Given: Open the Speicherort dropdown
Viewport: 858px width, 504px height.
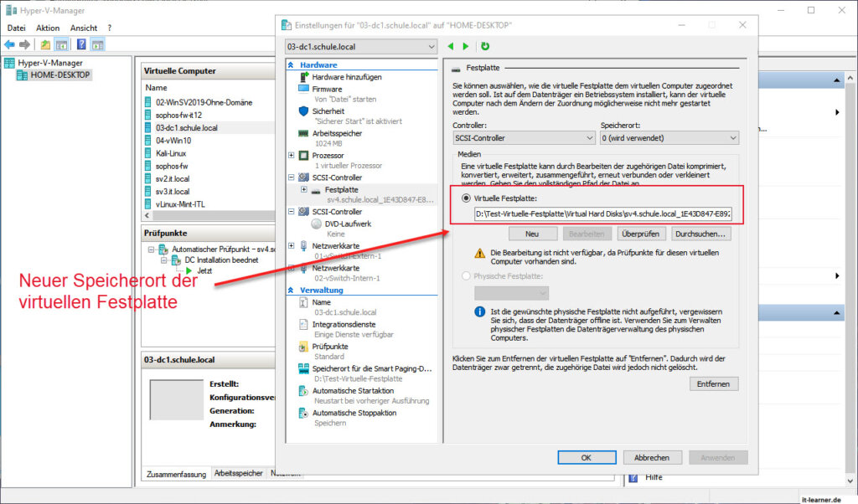Looking at the screenshot, I should (669, 138).
